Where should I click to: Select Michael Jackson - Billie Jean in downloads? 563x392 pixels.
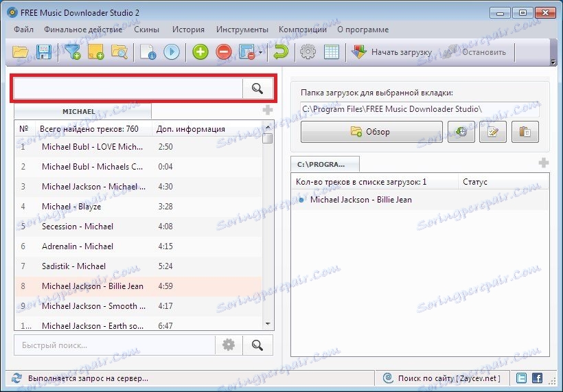420,200
